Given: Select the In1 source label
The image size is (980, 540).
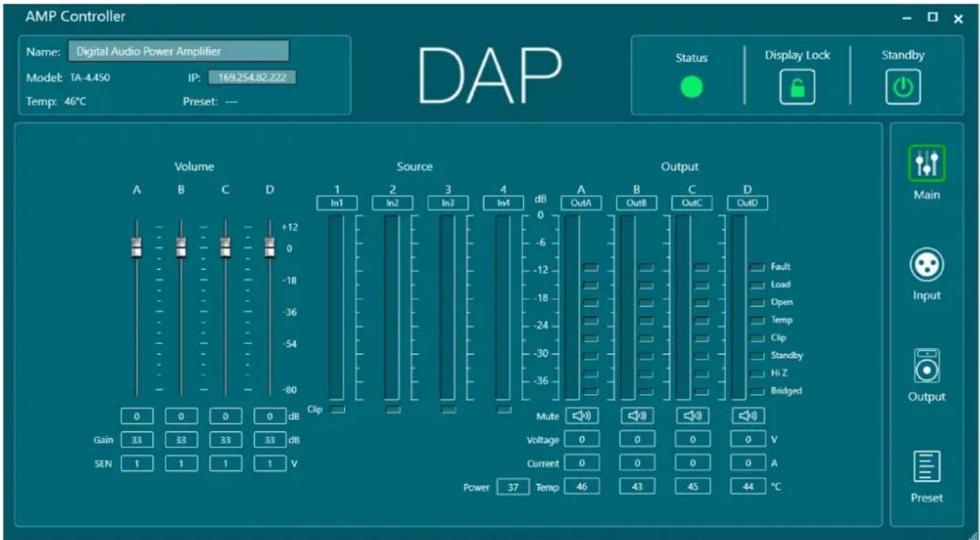Looking at the screenshot, I should coord(337,203).
